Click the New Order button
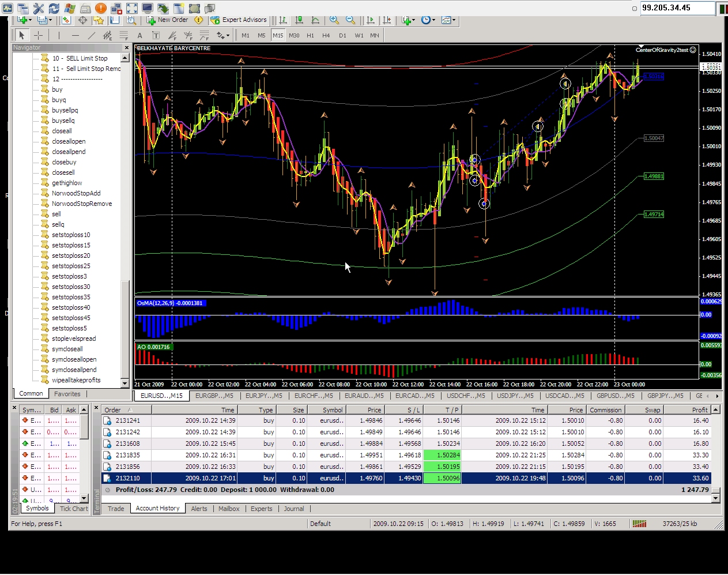The width and height of the screenshot is (728, 575). [168, 20]
